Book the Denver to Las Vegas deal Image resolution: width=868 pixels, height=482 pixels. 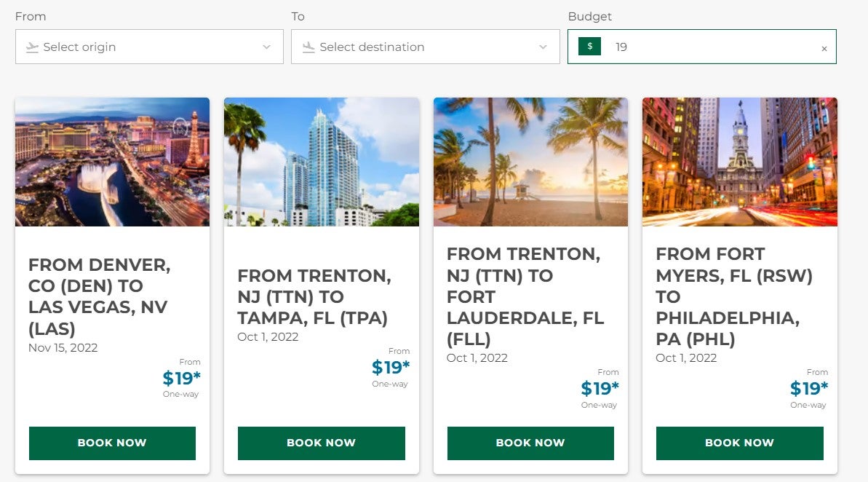[x=112, y=443]
